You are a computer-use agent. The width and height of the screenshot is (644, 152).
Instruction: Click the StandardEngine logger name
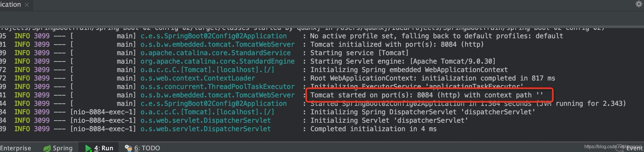[x=217, y=61]
